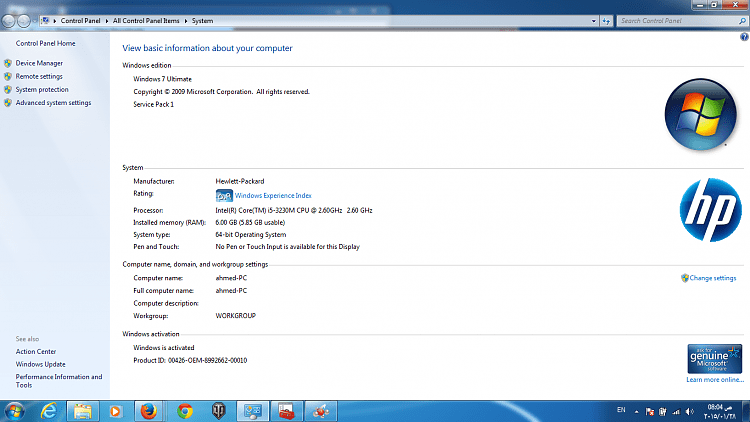The image size is (750, 422).
Task: Open Windows Media Player from taskbar
Action: 115,411
